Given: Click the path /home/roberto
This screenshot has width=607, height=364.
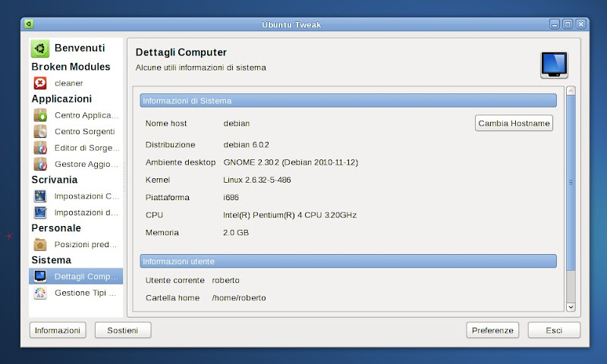Looking at the screenshot, I should [x=239, y=298].
